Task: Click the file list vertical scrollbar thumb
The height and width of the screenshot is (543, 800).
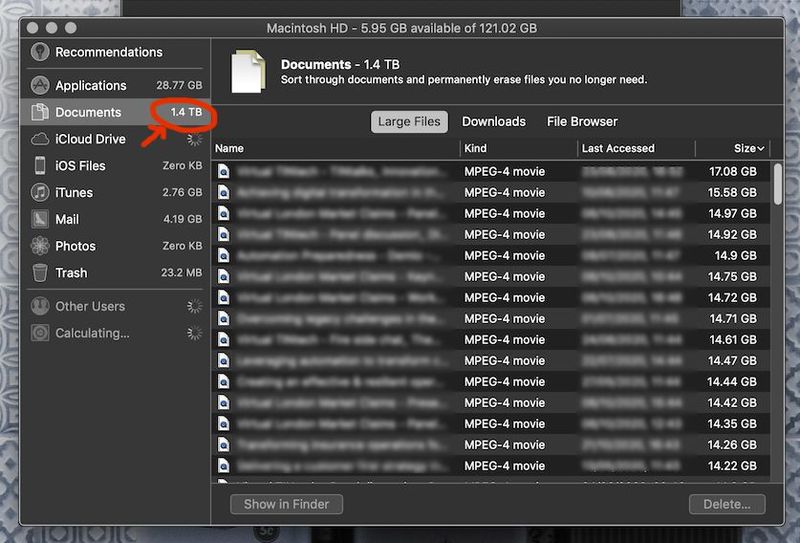Action: pos(777,184)
